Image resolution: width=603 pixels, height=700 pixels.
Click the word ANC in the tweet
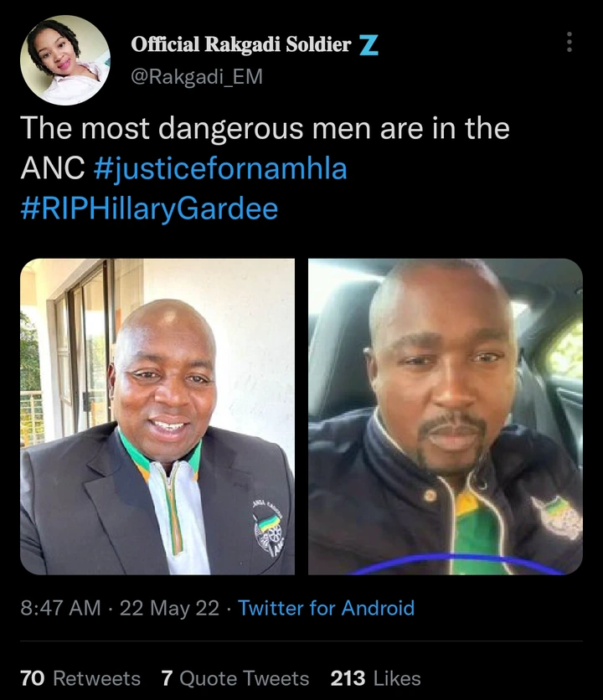tap(53, 169)
